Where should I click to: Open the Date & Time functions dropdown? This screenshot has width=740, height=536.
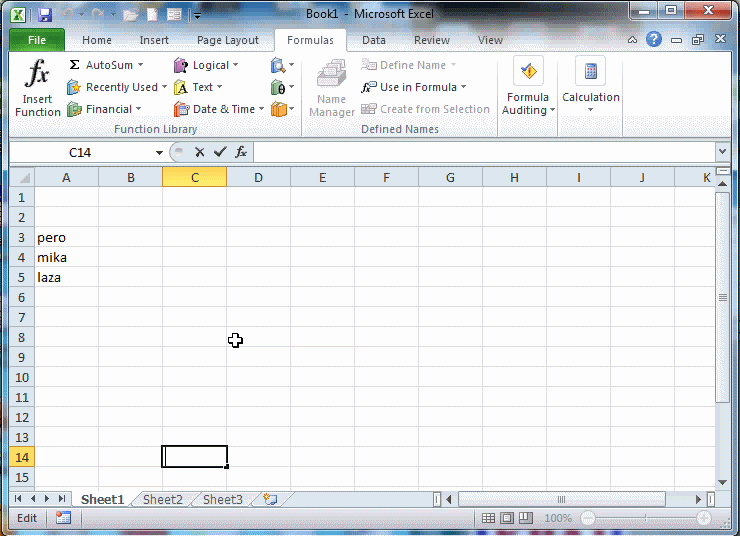click(261, 109)
